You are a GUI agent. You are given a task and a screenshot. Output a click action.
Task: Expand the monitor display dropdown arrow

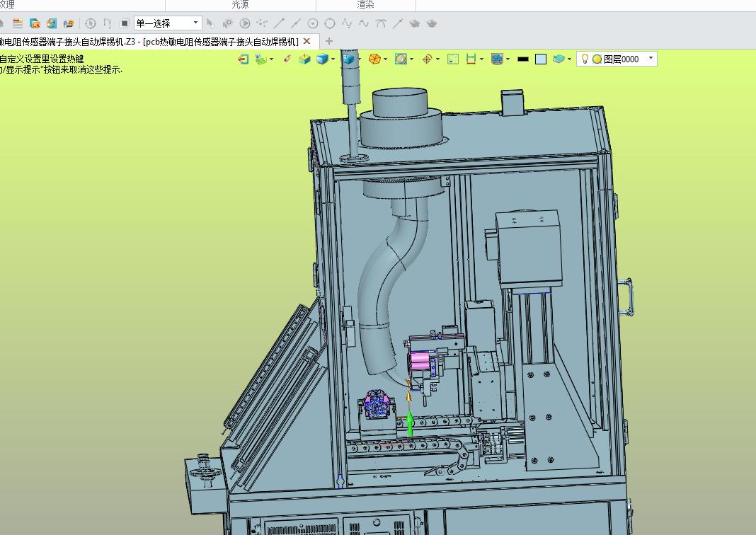click(508, 59)
